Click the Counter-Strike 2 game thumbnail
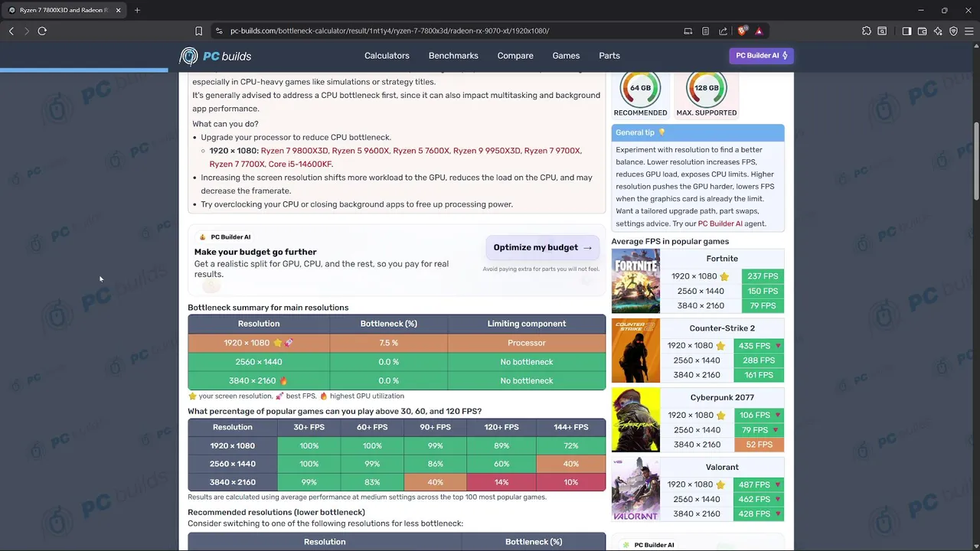The height and width of the screenshot is (551, 980). click(x=635, y=350)
